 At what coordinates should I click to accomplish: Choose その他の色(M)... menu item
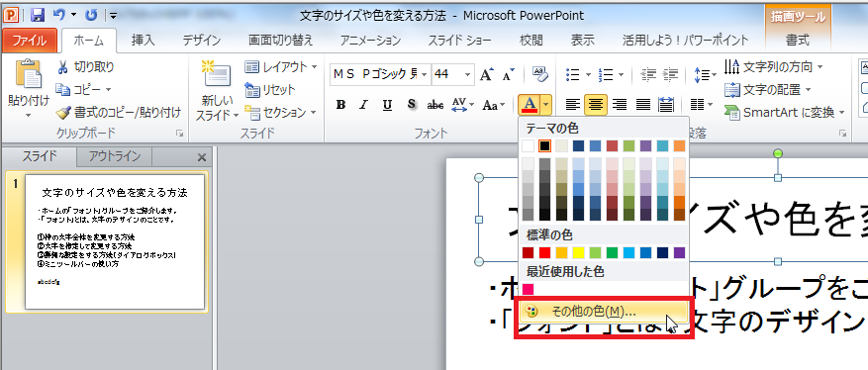pyautogui.click(x=604, y=312)
